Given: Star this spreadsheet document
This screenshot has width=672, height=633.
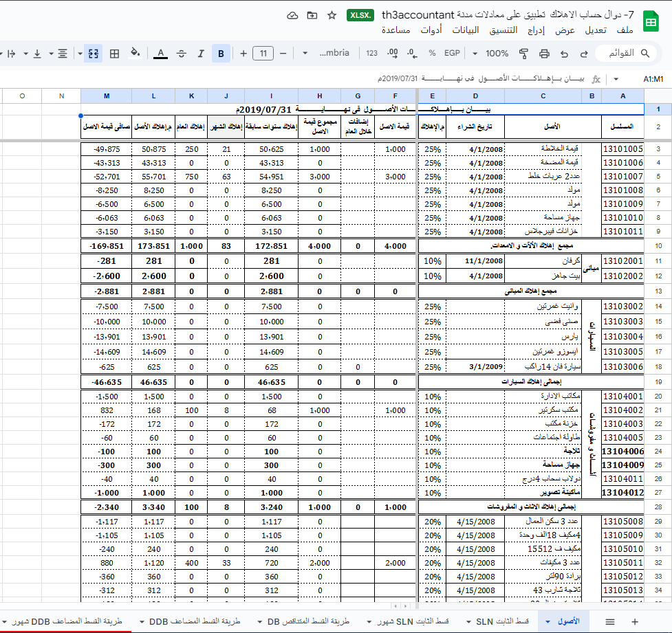Looking at the screenshot, I should (332, 15).
